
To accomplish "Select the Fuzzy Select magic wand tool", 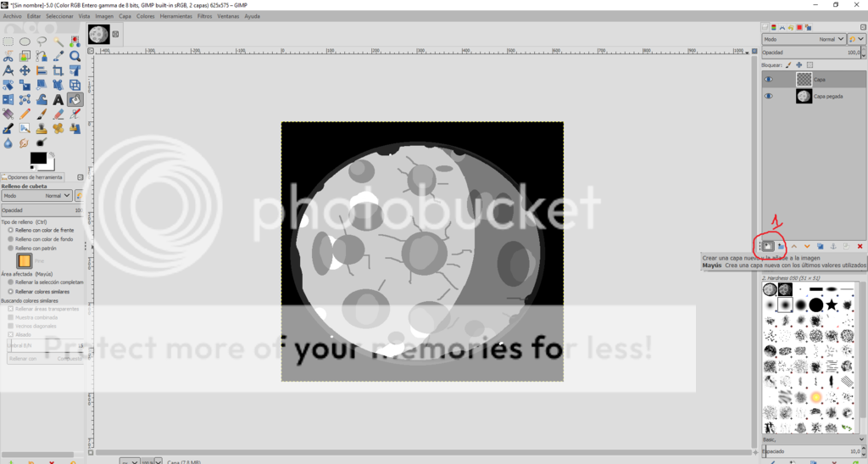I will (x=58, y=42).
